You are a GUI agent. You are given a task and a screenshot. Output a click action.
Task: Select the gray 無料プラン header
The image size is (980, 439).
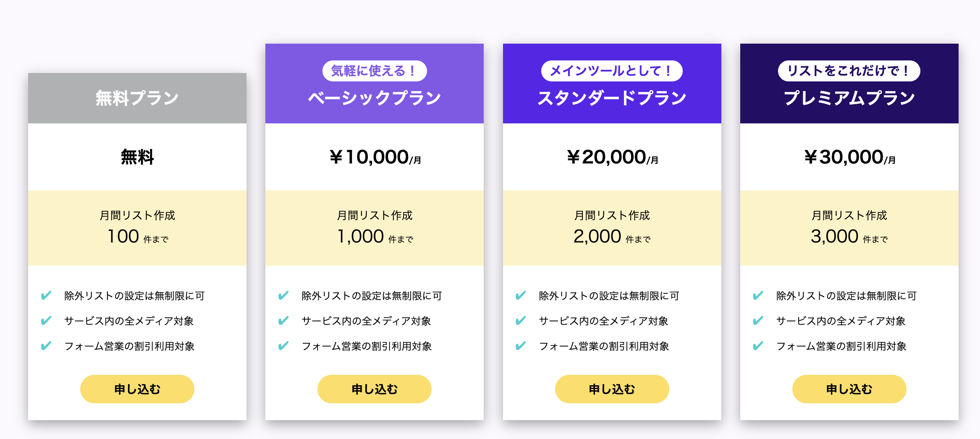[137, 98]
